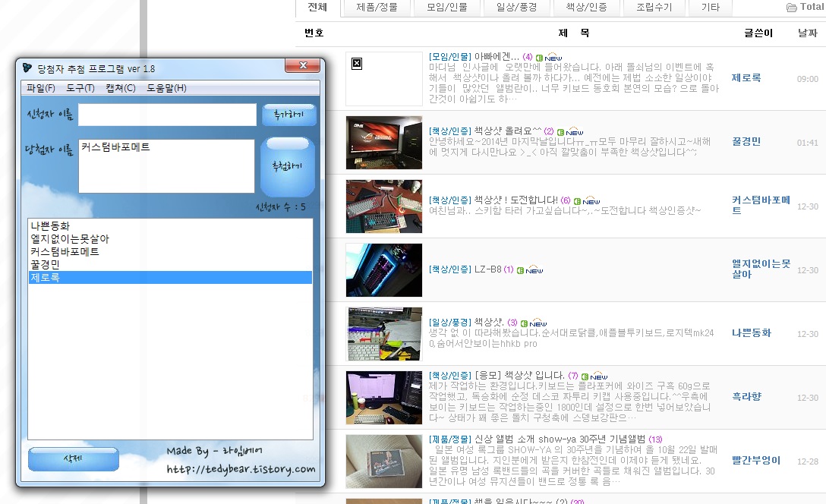This screenshot has height=504, width=826.
Task: Open the 책상샷 올려요^^ post
Action: click(507, 131)
